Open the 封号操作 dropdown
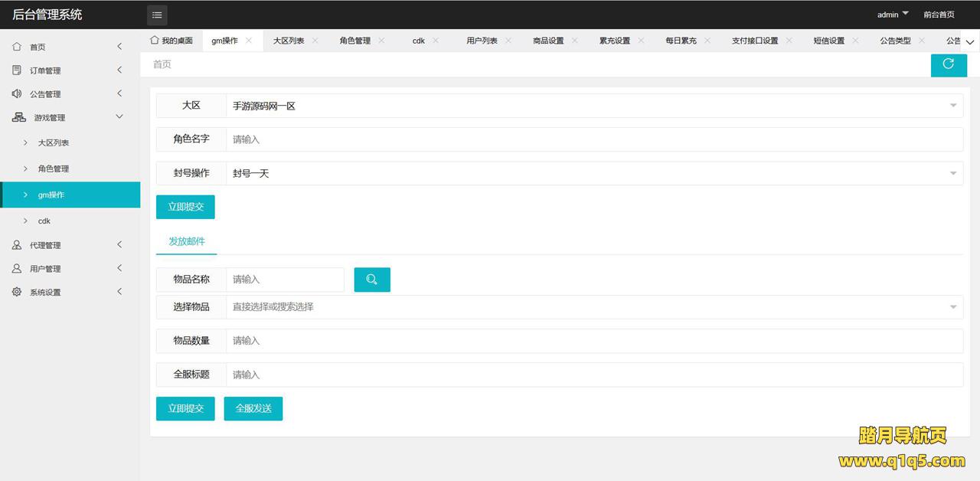The height and width of the screenshot is (481, 980). [x=593, y=173]
